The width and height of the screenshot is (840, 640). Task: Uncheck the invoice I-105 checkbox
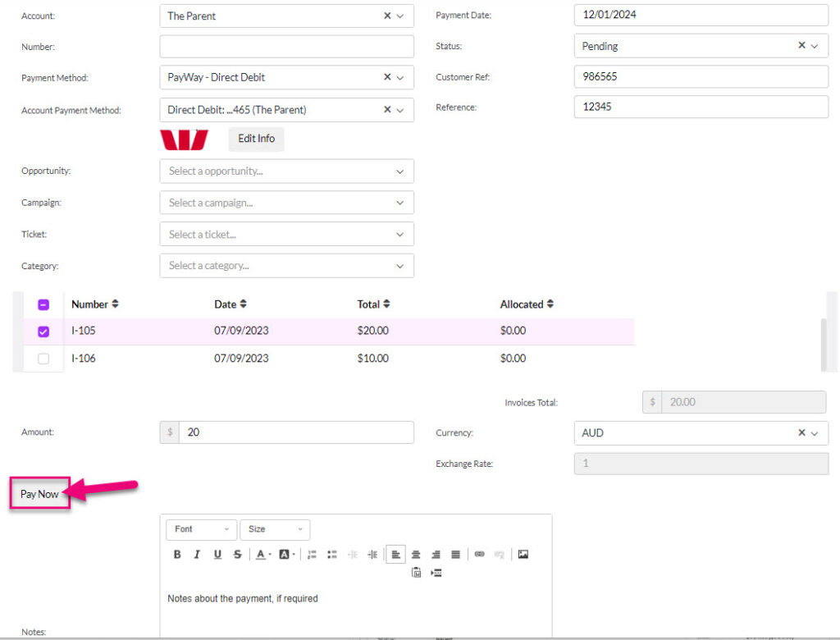(43, 331)
